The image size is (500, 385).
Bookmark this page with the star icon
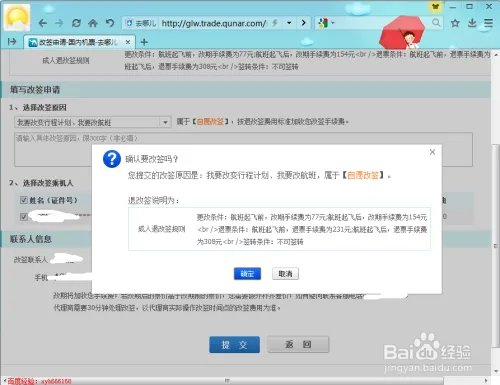click(x=455, y=23)
